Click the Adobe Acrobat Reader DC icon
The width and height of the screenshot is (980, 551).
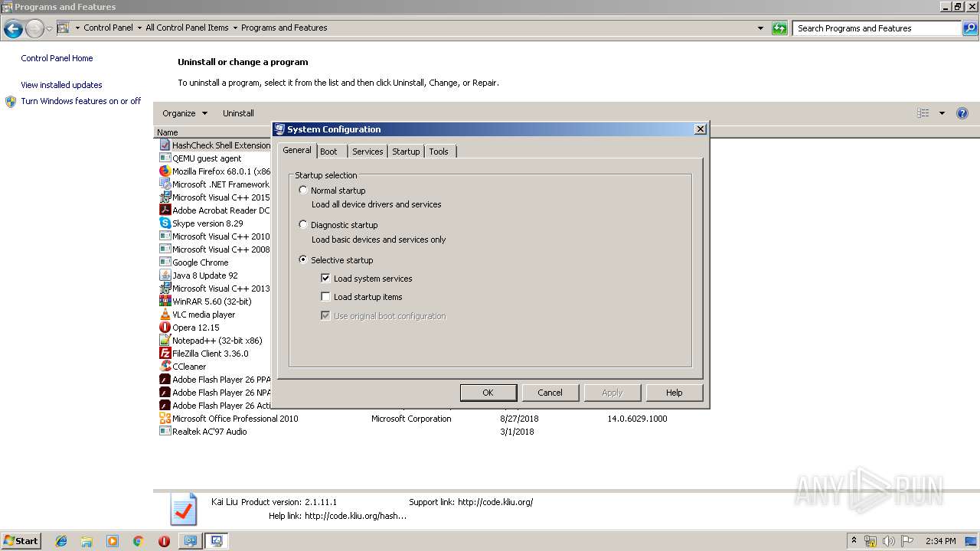[x=165, y=210]
